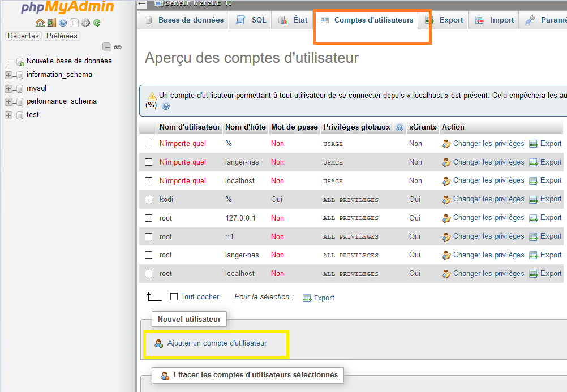Image resolution: width=567 pixels, height=392 pixels.
Task: Expand the performance_schema tree node
Action: tap(8, 102)
